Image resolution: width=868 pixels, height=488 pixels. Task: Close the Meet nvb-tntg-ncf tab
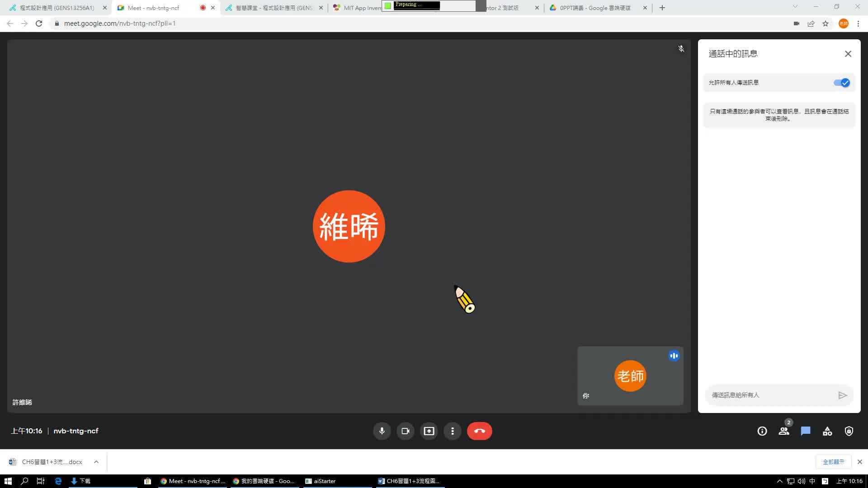tap(213, 8)
